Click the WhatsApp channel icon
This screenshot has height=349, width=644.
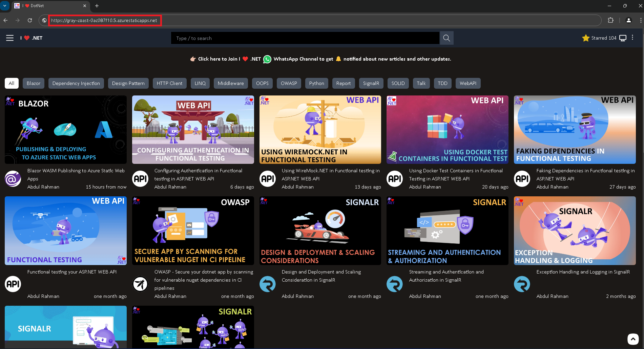point(267,59)
